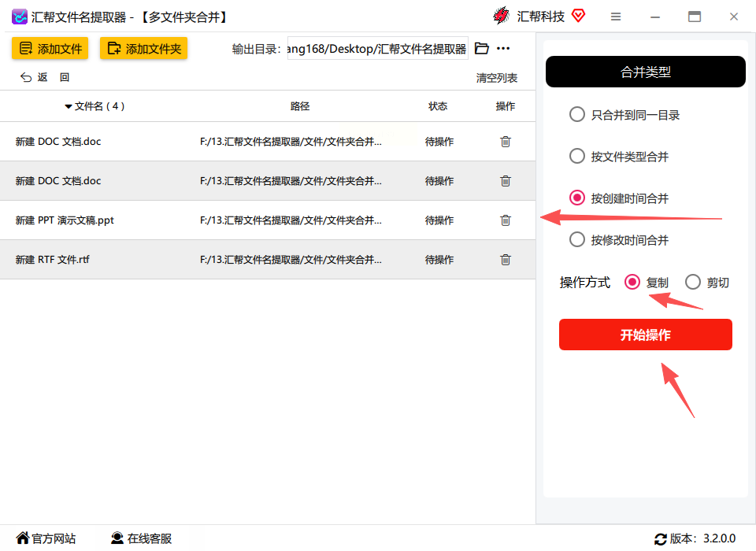
Task: Open output folder browse icon
Action: (481, 48)
